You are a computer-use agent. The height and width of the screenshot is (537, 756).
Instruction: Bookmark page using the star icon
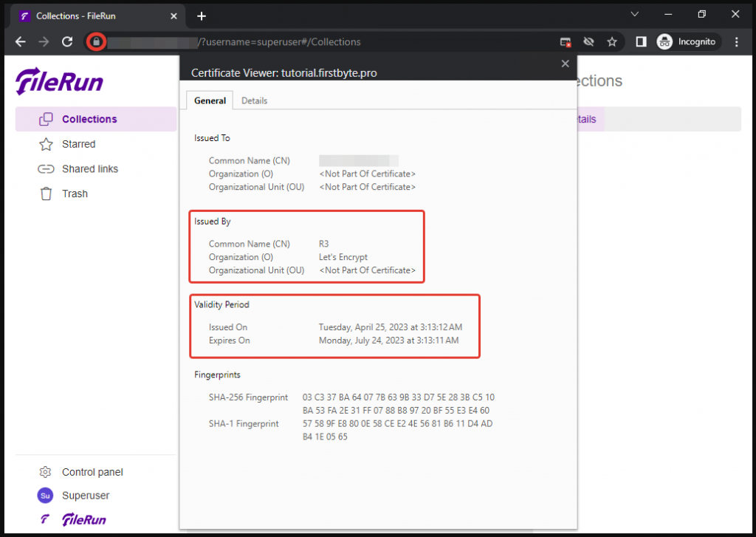(612, 42)
